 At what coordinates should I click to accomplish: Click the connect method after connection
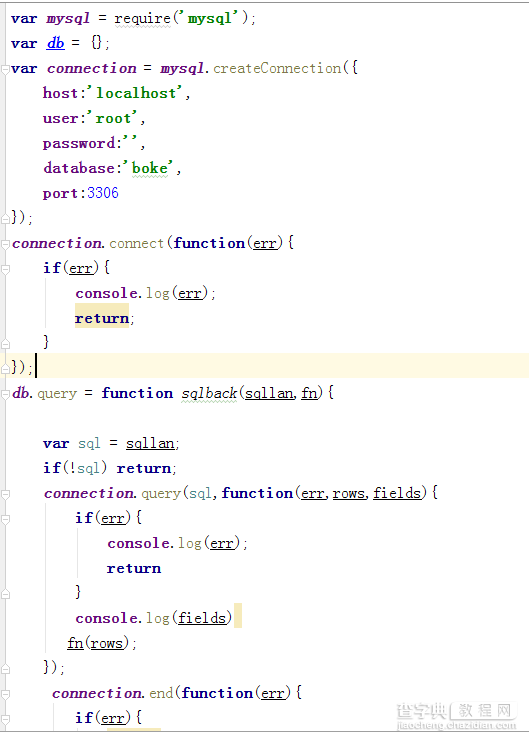[136, 244]
